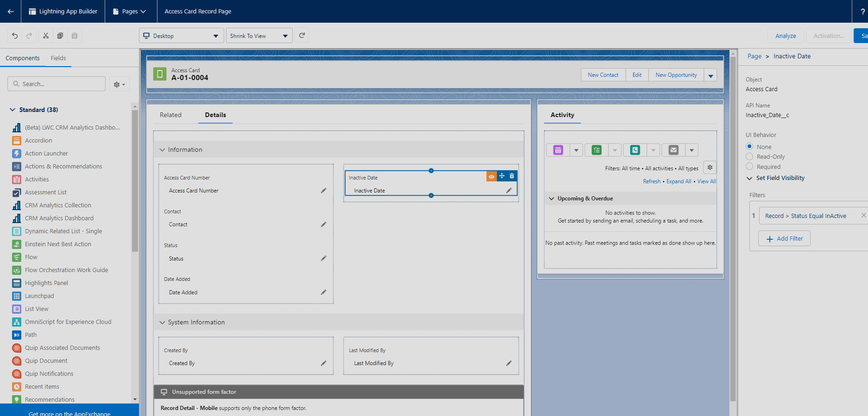Click the Expand All link
This screenshot has width=868, height=416.
point(679,181)
